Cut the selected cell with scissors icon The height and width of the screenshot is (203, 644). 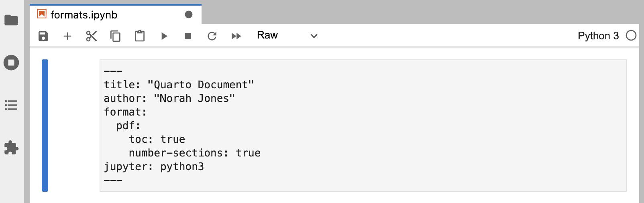(92, 36)
